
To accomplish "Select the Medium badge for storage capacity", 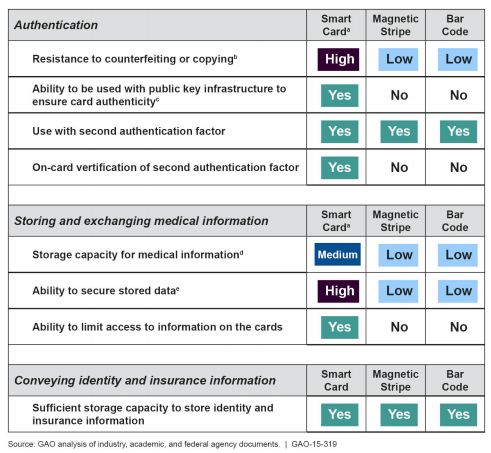I will pos(337,255).
